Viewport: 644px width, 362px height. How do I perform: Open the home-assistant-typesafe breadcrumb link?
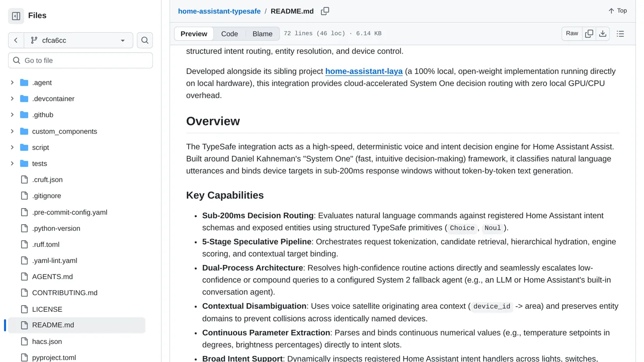click(x=219, y=11)
